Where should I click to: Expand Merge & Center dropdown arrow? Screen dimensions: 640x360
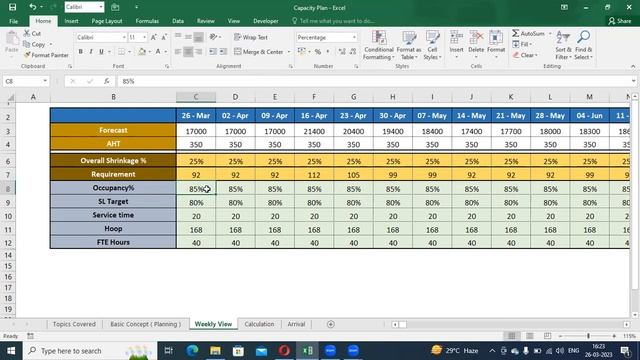point(289,52)
